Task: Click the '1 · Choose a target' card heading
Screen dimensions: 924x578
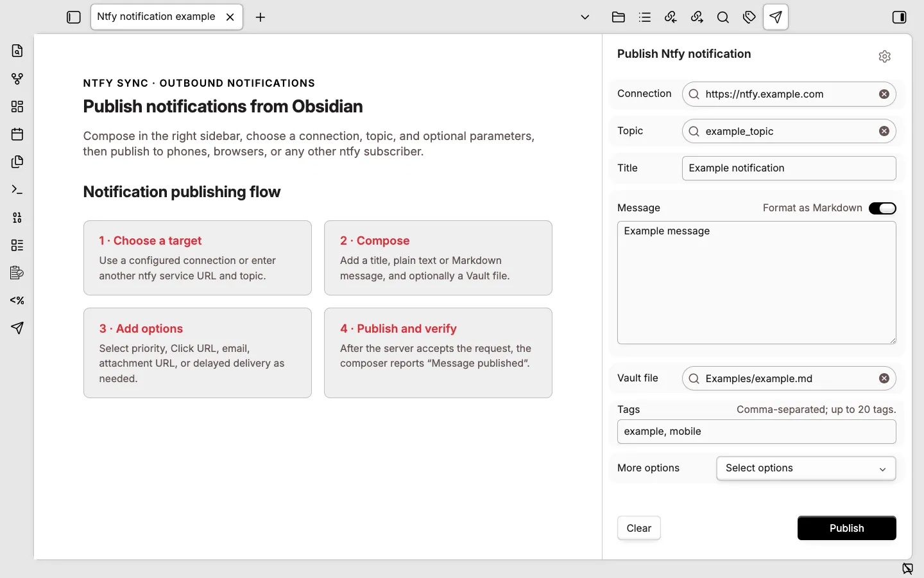Action: (150, 241)
